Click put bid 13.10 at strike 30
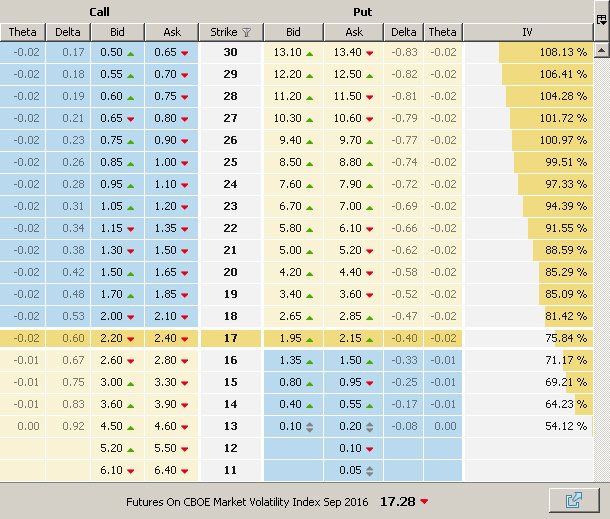610x519 pixels. pos(293,52)
